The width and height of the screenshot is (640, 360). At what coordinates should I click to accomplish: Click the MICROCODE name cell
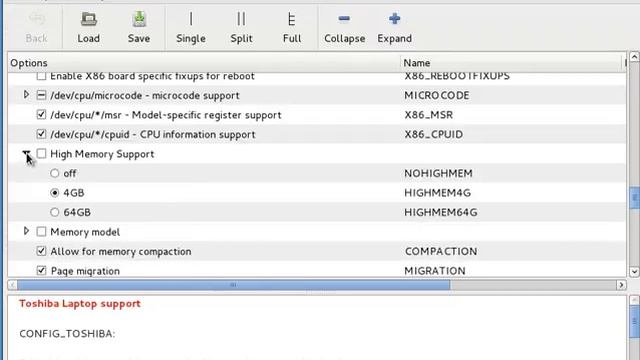436,96
